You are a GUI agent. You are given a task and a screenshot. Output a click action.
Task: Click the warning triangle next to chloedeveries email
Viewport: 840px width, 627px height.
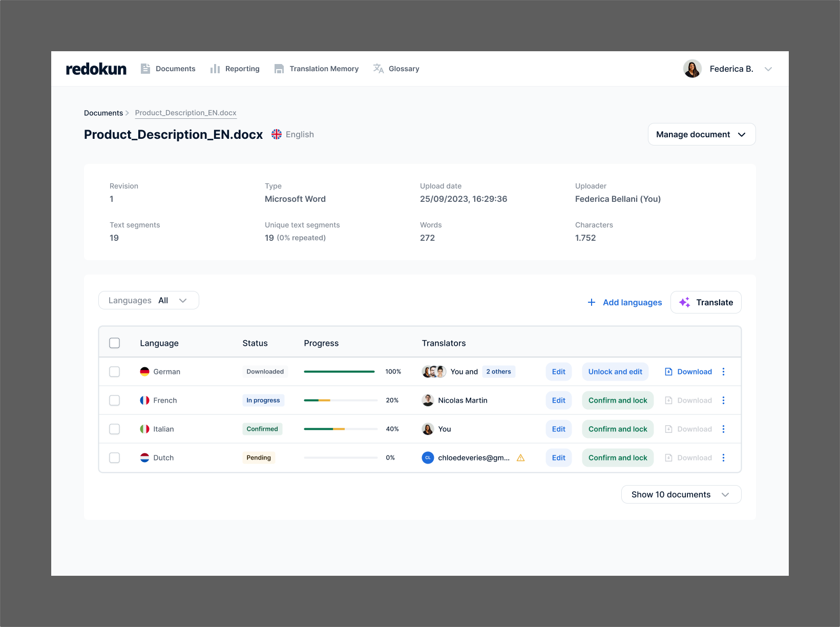[520, 457]
